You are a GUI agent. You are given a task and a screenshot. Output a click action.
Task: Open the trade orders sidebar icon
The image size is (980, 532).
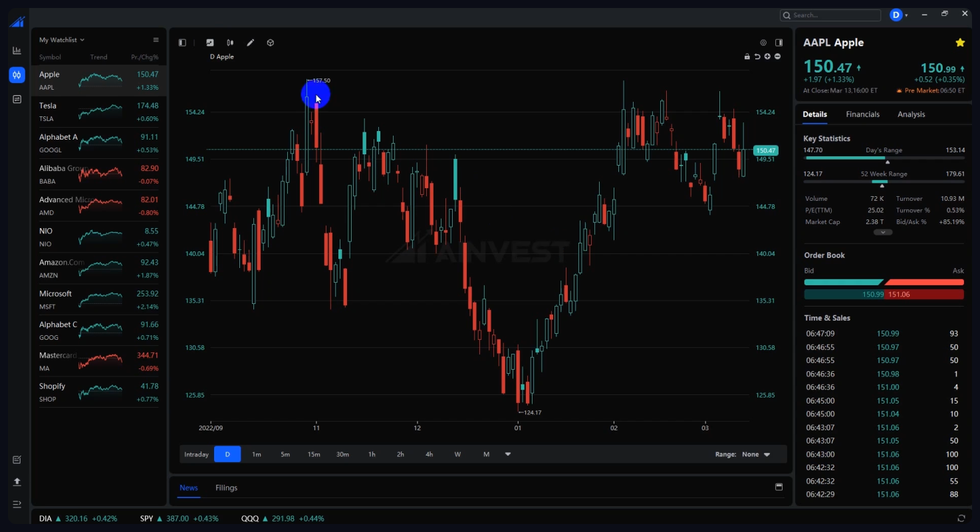click(x=17, y=99)
